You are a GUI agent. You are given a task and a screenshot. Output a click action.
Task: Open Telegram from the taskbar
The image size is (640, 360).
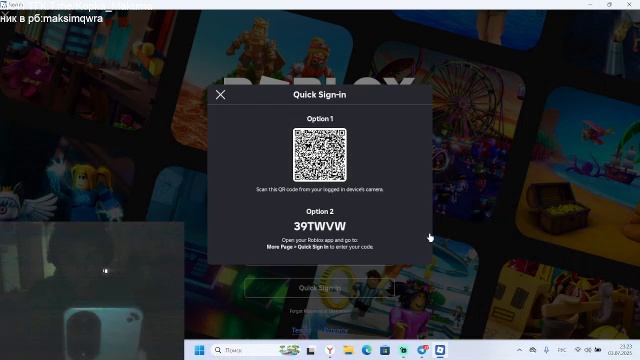coord(422,350)
